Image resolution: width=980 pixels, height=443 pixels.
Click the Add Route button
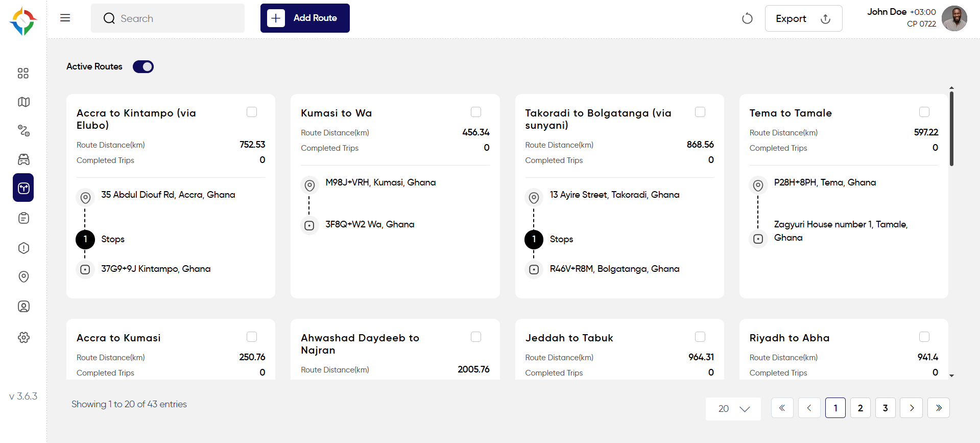click(x=305, y=18)
